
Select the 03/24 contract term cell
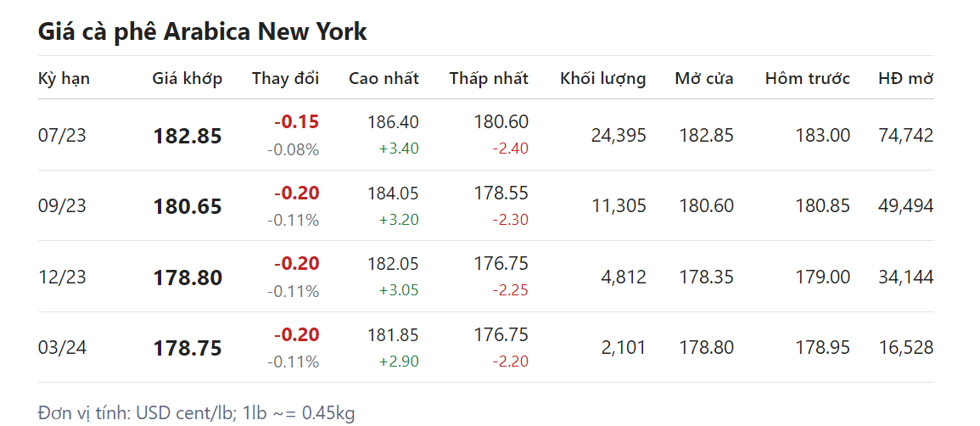(x=63, y=348)
